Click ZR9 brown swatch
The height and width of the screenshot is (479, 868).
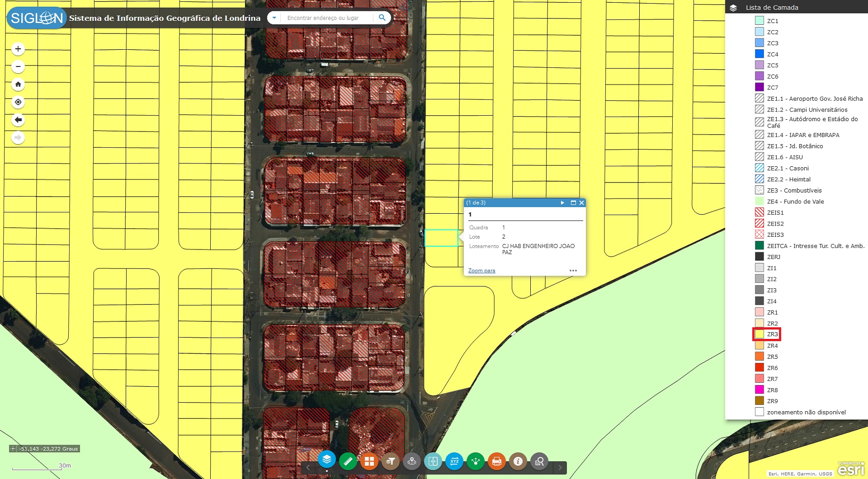(759, 401)
